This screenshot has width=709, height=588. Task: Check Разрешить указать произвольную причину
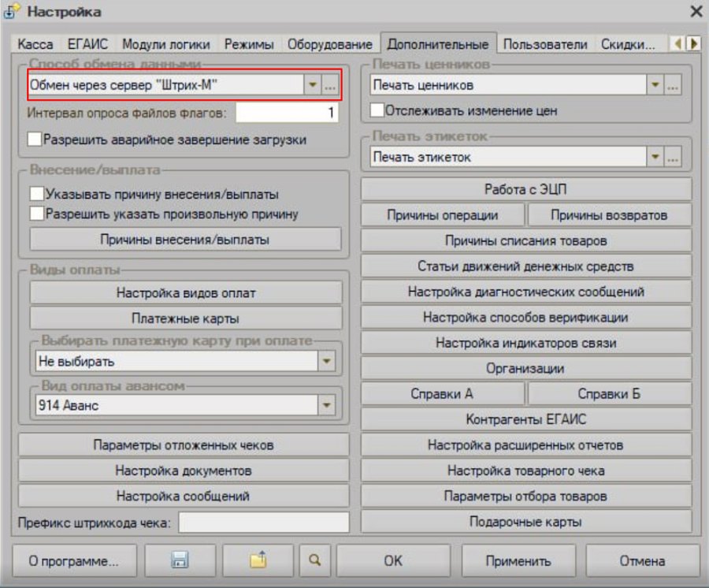coord(36,214)
